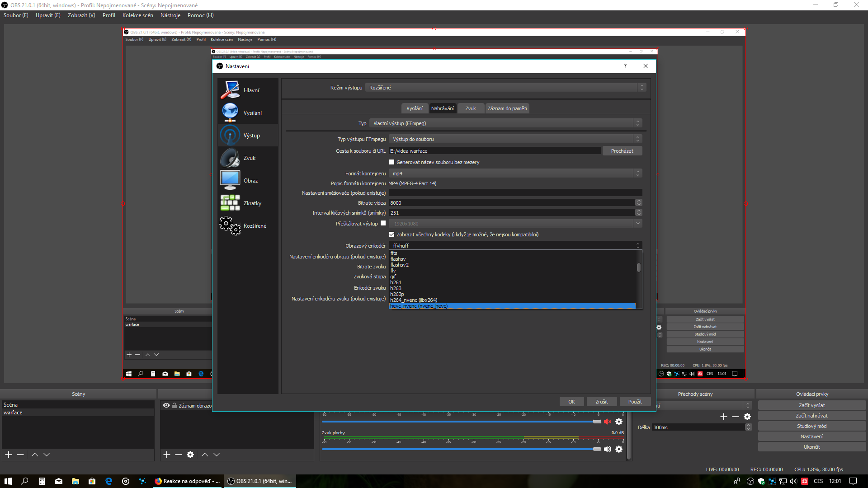Switch to the Záznam do paměti tab
The image size is (868, 488).
pyautogui.click(x=507, y=108)
